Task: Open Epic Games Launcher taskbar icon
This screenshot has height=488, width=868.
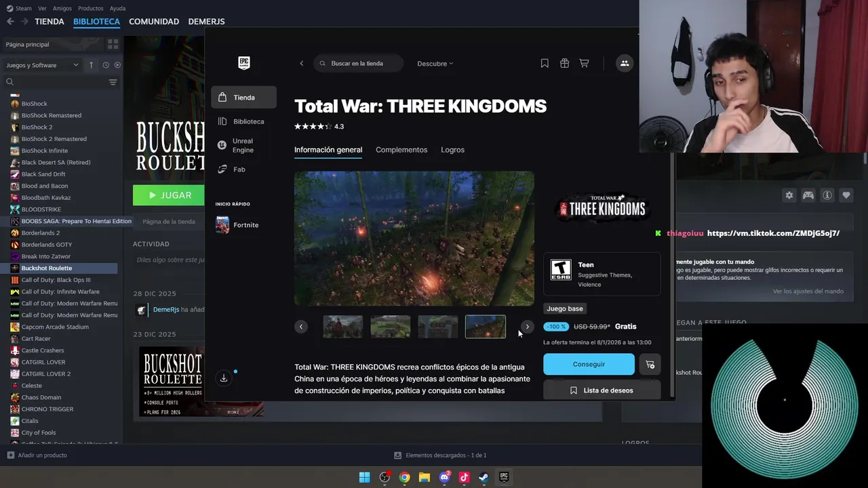Action: click(x=504, y=477)
